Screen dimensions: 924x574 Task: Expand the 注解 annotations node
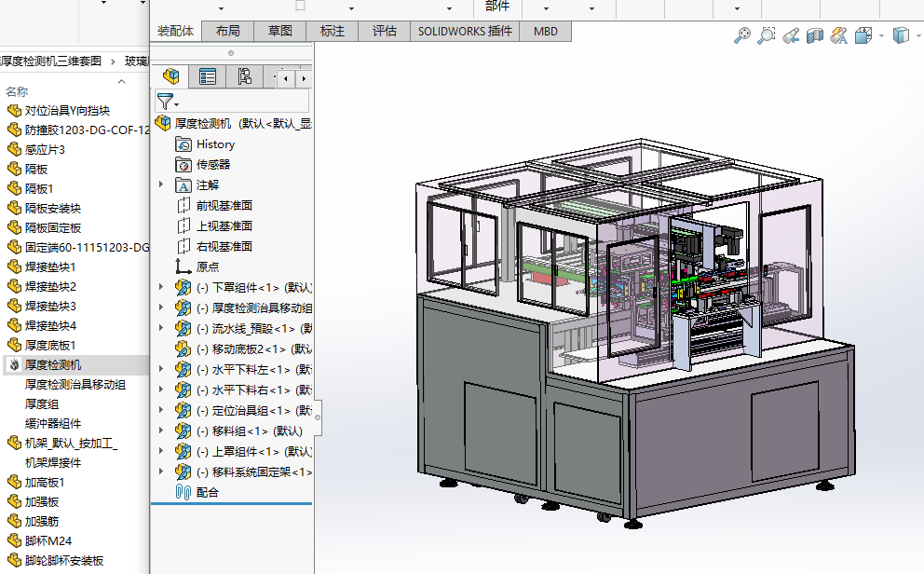(x=161, y=185)
